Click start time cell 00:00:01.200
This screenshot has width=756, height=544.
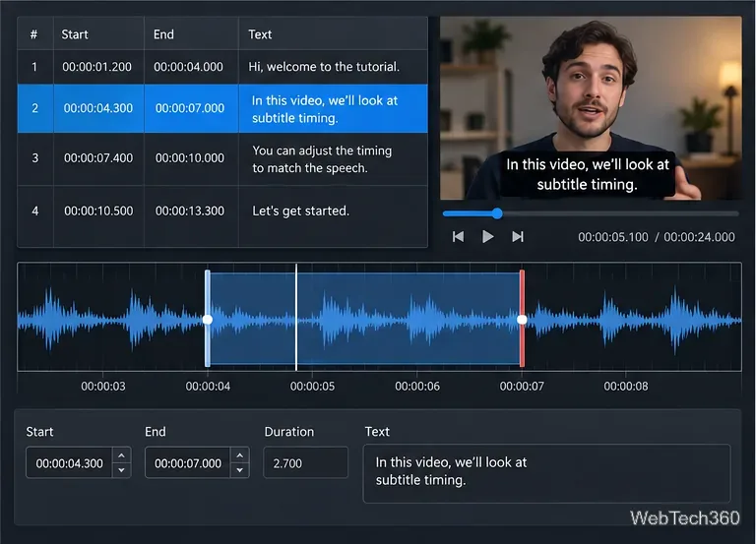coord(96,67)
